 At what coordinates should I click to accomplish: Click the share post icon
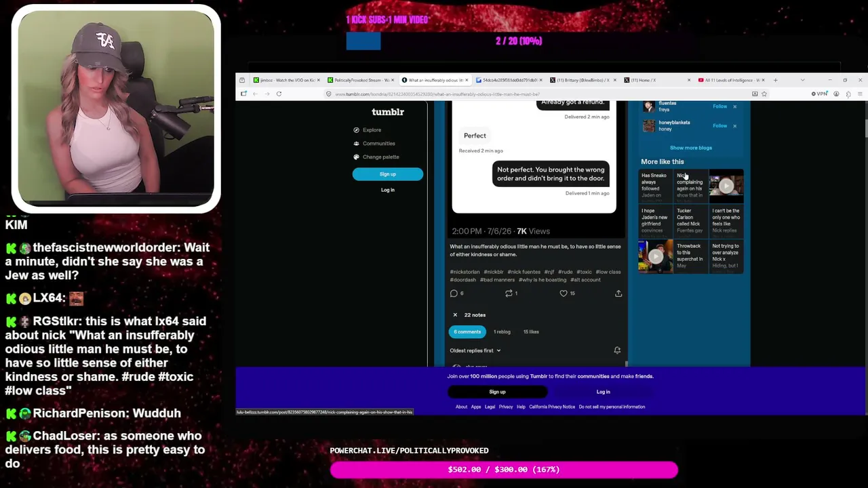(x=618, y=293)
